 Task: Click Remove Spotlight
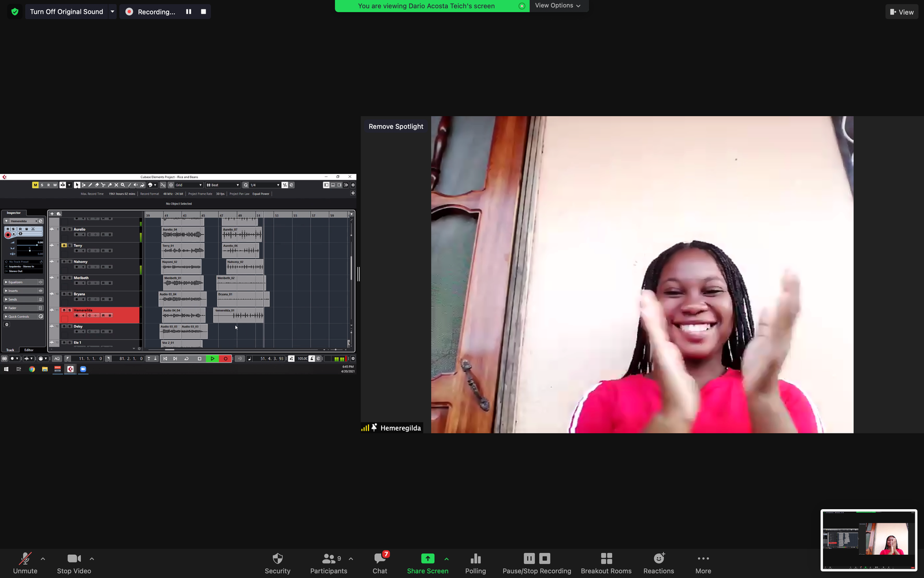396,127
